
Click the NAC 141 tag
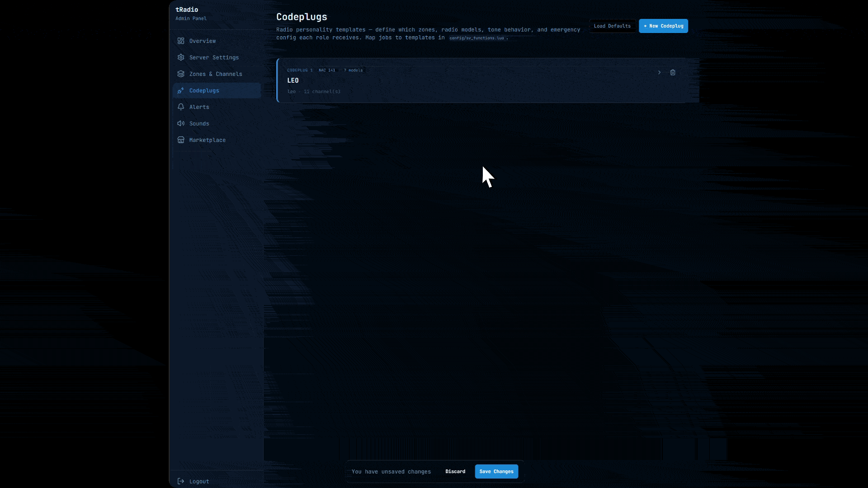click(x=327, y=70)
